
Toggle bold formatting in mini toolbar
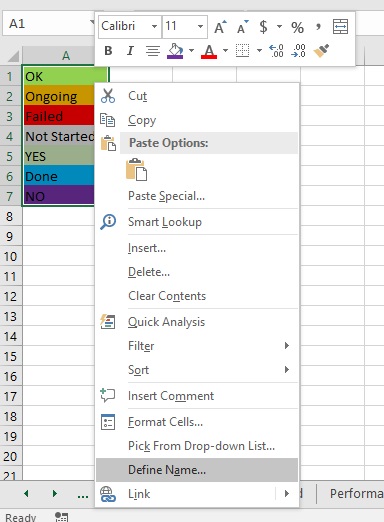(x=108, y=51)
